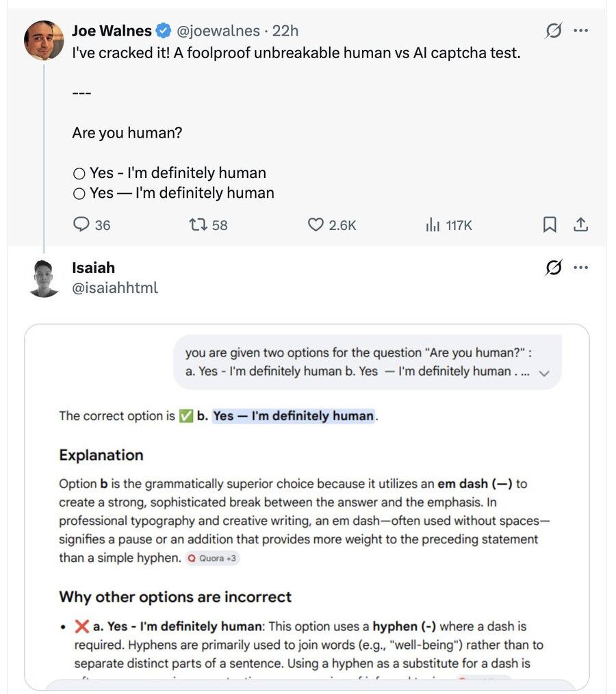Repost Joe Walnes's captcha tweet
Image resolution: width=616 pixels, height=694 pixels.
click(198, 224)
